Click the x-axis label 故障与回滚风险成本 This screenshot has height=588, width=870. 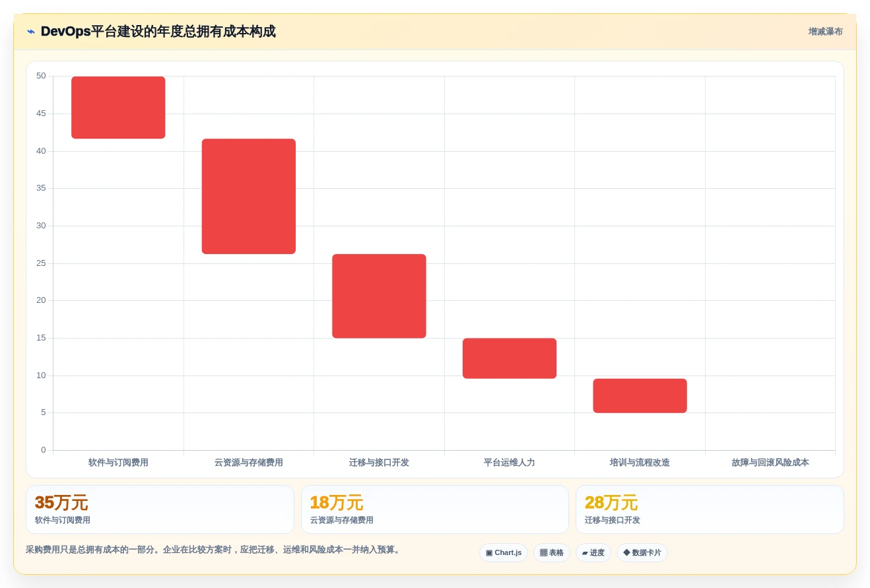[770, 463]
